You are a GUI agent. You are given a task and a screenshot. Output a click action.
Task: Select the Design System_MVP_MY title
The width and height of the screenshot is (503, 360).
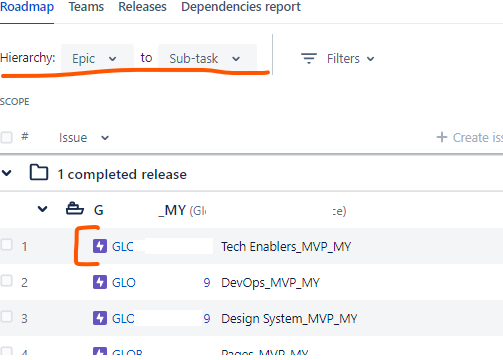pos(289,319)
